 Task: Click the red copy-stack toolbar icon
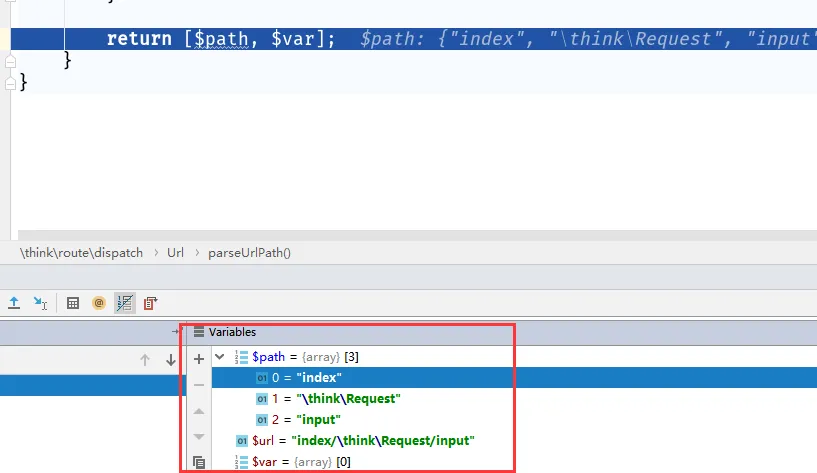[x=150, y=302]
